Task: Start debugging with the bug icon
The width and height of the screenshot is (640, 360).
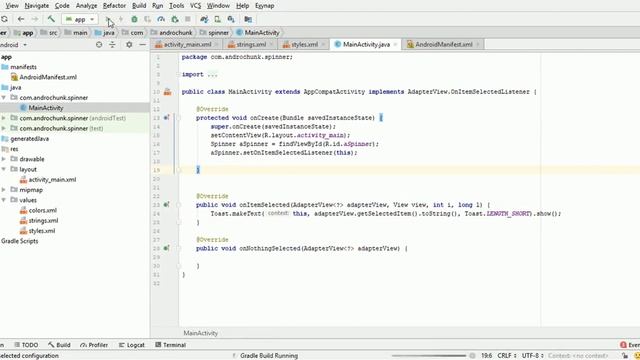Action: [134, 19]
